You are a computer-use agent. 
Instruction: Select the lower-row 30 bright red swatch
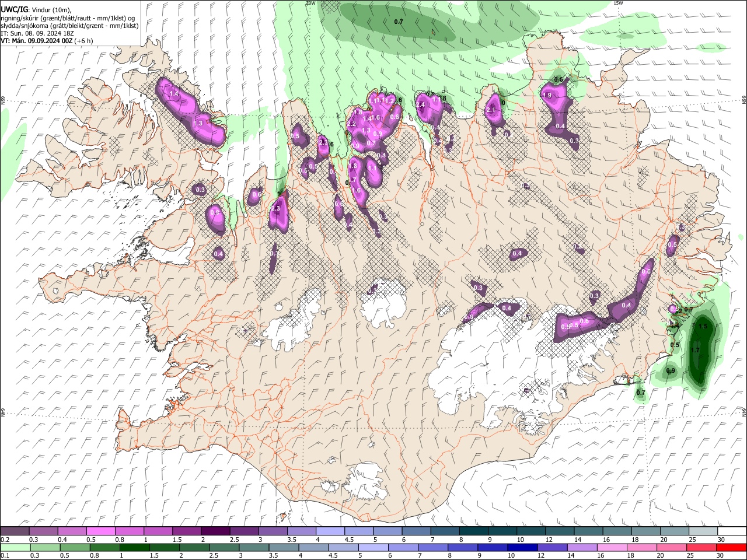731,548
